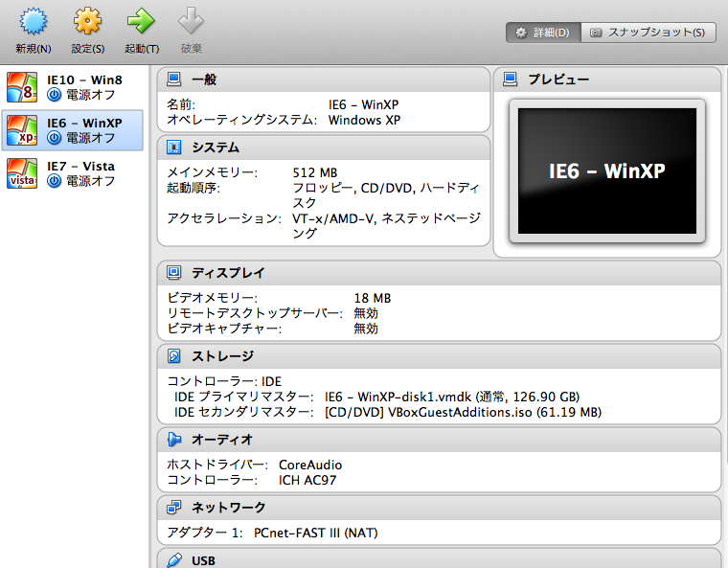Screen dimensions: 728x568
Task: Select IE10 - Win8 name in VM list
Action: 84,80
